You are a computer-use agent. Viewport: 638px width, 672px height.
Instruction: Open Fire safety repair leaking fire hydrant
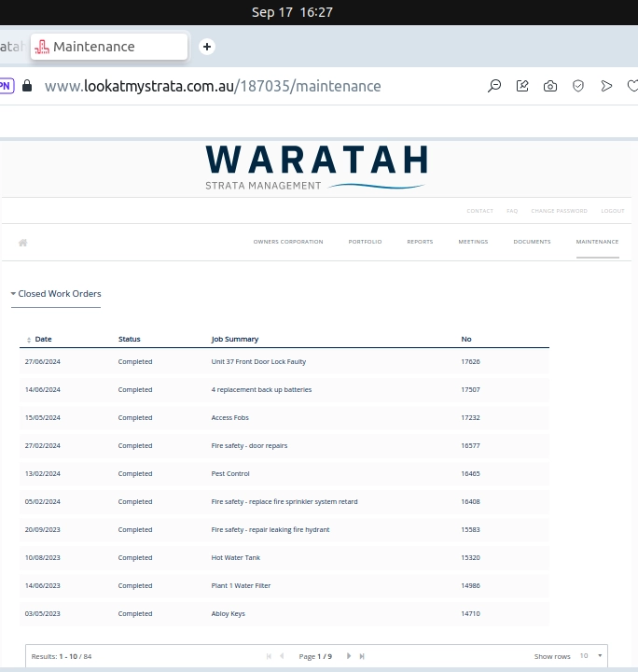270,530
